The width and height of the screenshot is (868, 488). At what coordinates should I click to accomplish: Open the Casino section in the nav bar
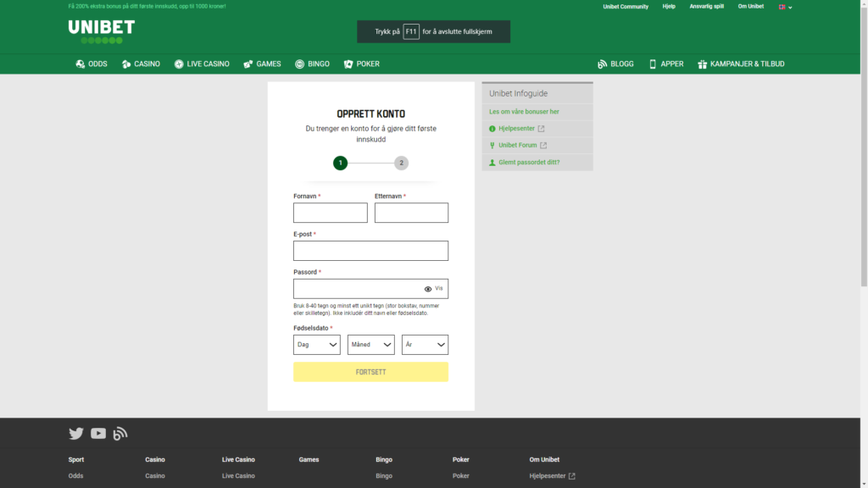click(141, 64)
